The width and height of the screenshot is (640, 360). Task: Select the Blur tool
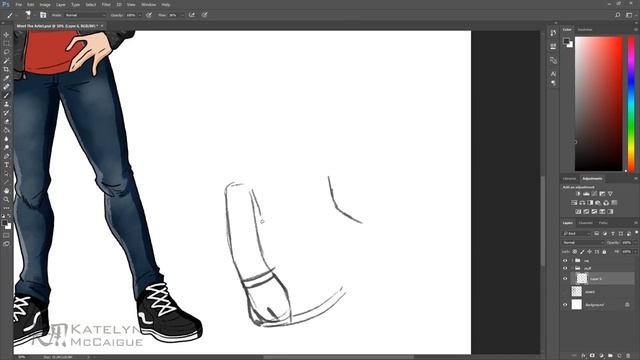6,138
